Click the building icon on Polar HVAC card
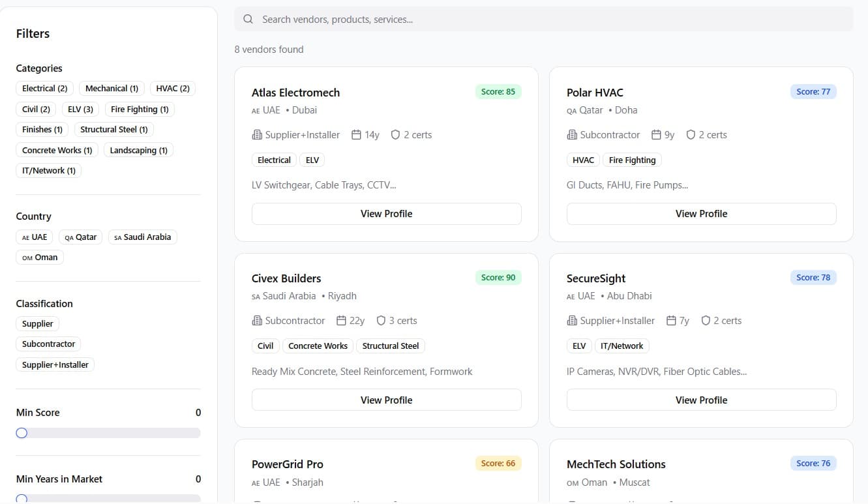Viewport: 868px width, 504px height. [572, 135]
